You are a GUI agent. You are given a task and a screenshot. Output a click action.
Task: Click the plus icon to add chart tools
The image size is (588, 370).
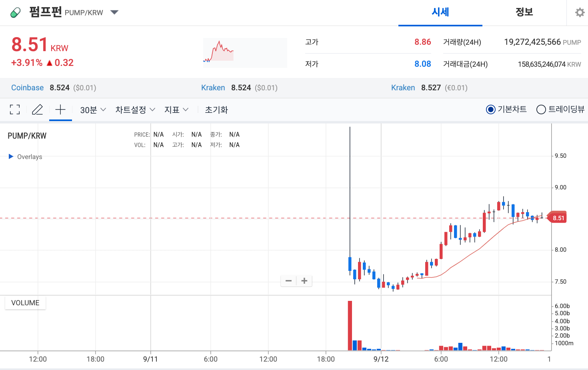[x=60, y=109]
